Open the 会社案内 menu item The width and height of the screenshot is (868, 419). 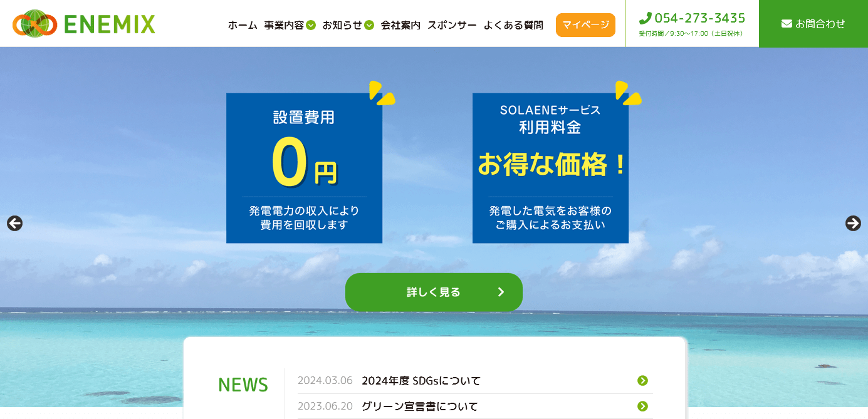click(x=400, y=26)
